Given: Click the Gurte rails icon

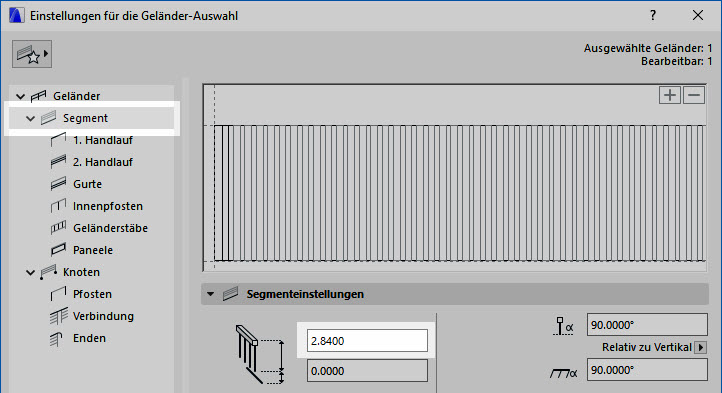Looking at the screenshot, I should point(58,184).
